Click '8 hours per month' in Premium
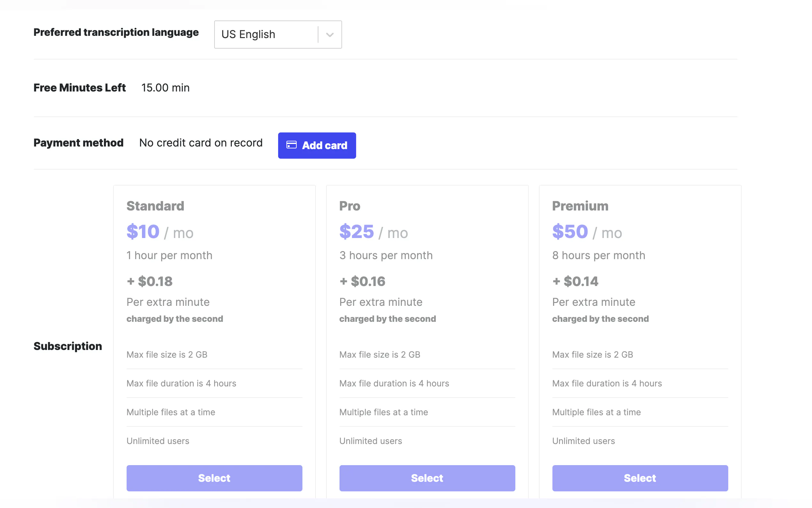 598,255
